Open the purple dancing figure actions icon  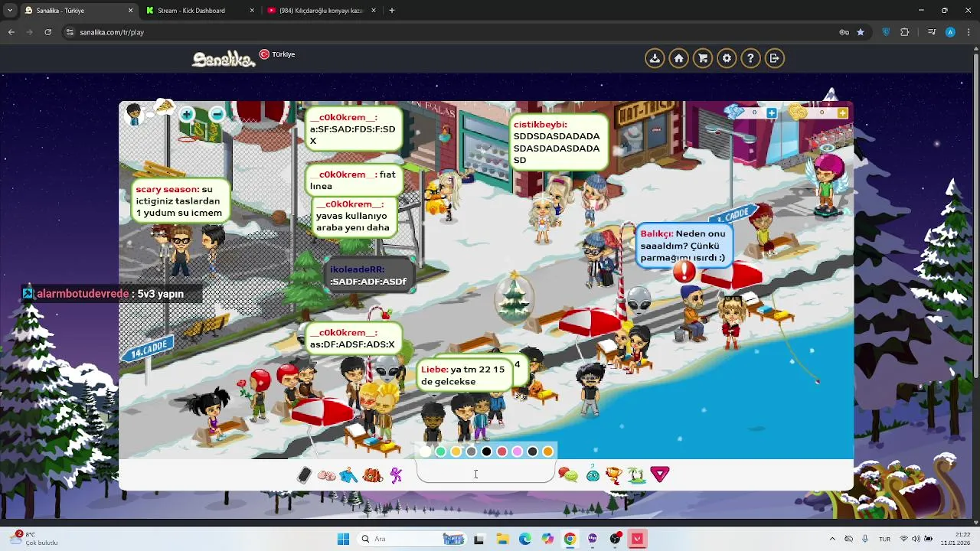[396, 475]
